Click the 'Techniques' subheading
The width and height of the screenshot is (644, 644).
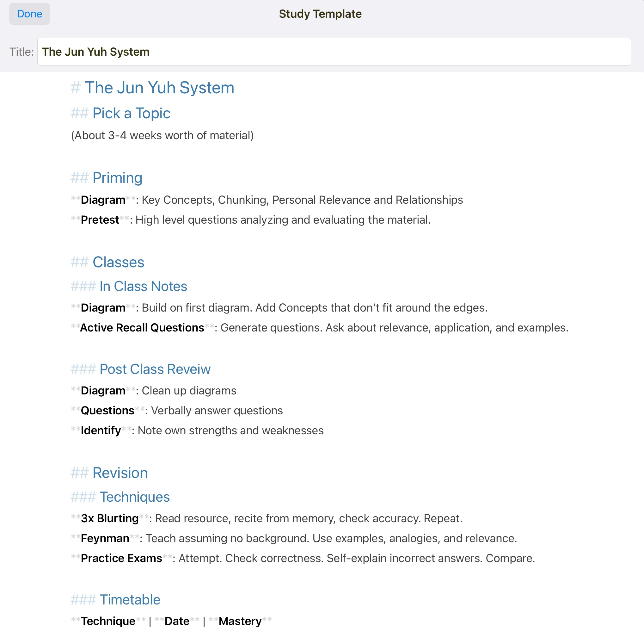click(135, 497)
